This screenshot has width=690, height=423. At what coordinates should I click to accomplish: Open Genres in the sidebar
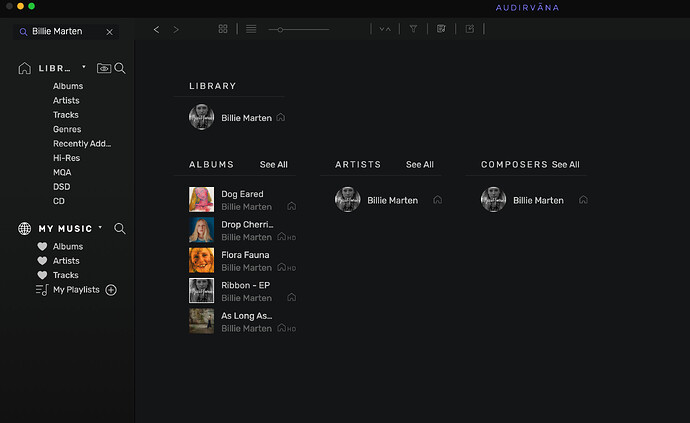(67, 129)
